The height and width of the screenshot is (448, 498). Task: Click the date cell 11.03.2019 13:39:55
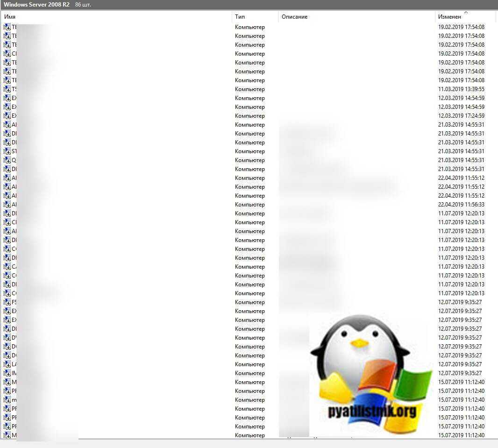pyautogui.click(x=461, y=89)
